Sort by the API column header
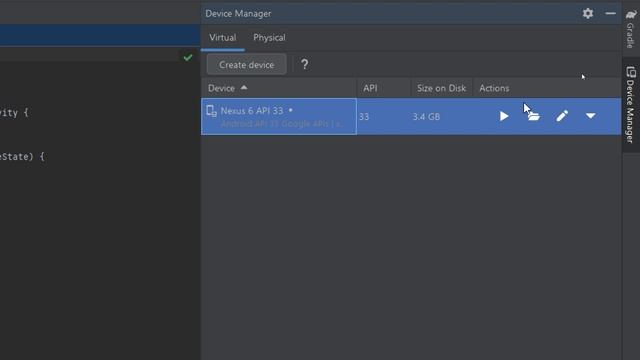Viewport: 640px width, 360px height. pos(384,88)
